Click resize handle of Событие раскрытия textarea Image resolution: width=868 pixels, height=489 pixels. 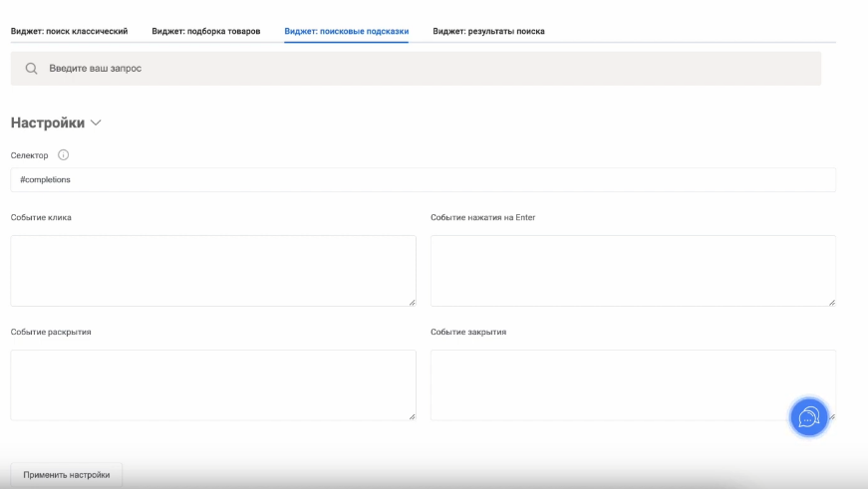coord(411,415)
